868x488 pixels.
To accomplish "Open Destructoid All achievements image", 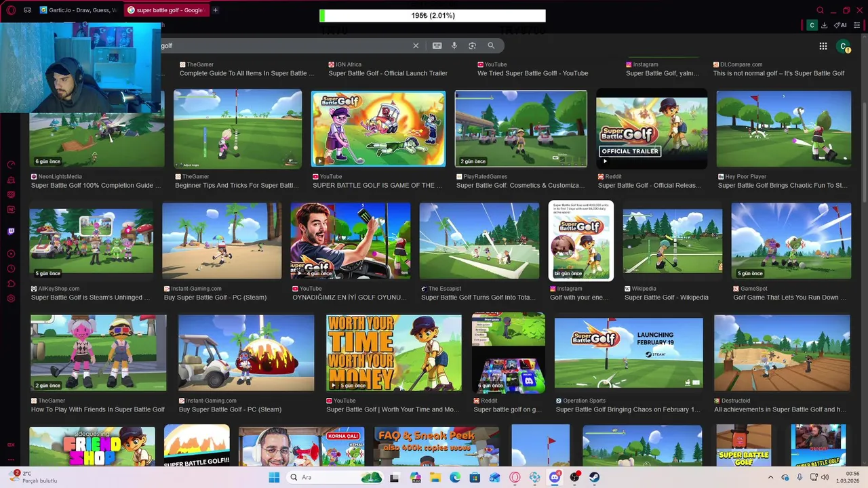I will coord(782,353).
